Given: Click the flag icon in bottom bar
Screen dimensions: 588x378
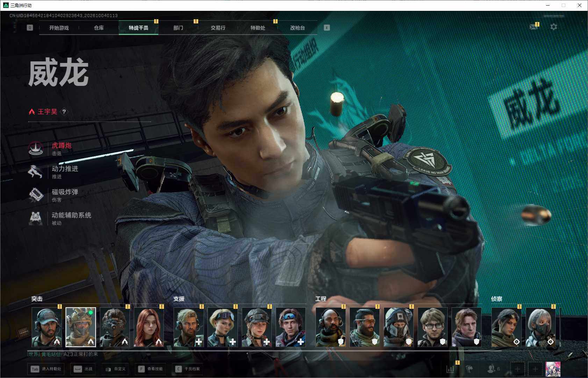Looking at the screenshot, I should coord(469,369).
